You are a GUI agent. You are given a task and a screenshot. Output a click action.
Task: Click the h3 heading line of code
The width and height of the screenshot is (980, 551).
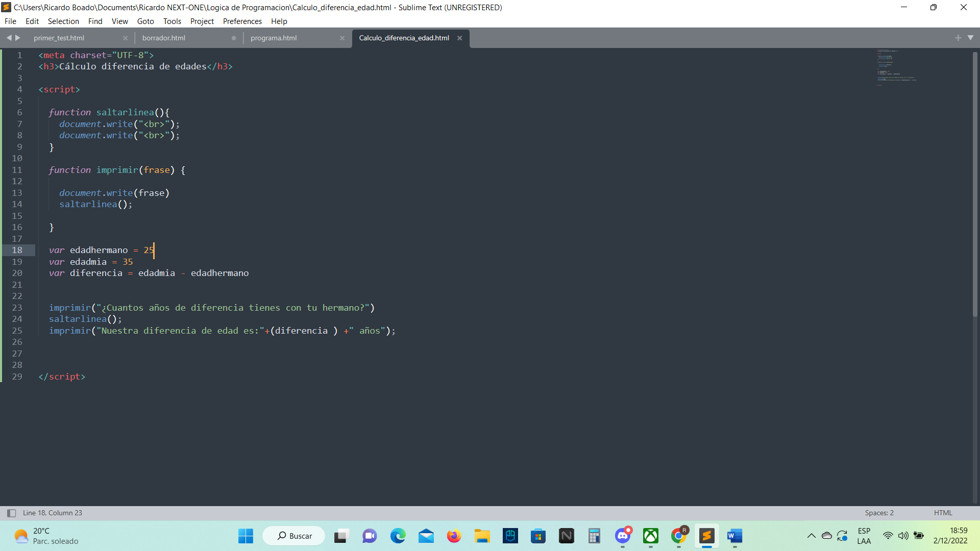[x=135, y=66]
